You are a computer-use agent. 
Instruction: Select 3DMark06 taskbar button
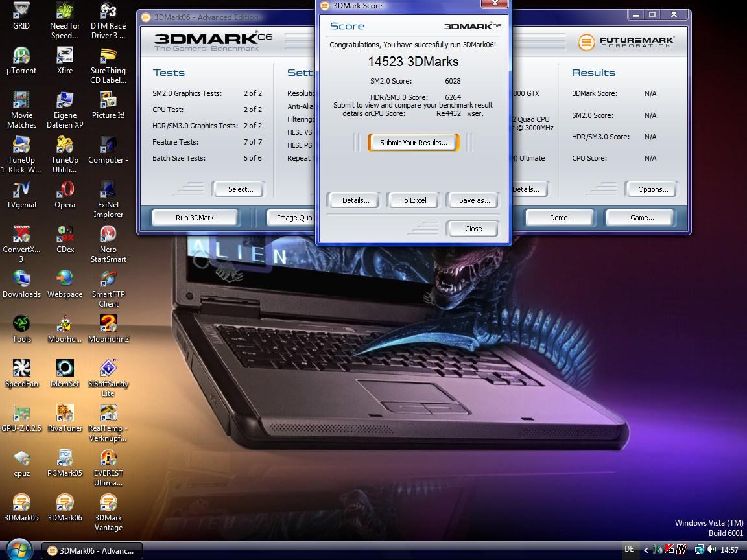pyautogui.click(x=91, y=550)
